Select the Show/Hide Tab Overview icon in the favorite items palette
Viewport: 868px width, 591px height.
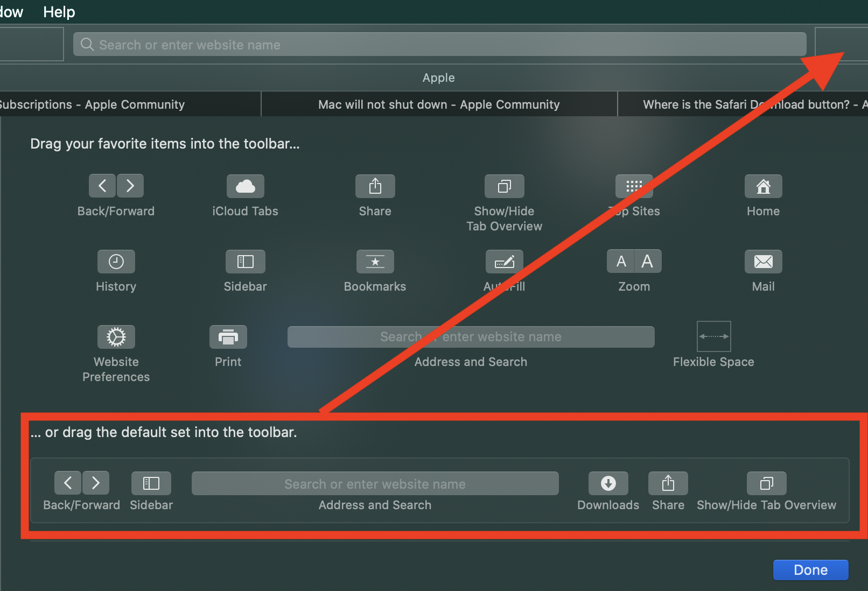505,186
